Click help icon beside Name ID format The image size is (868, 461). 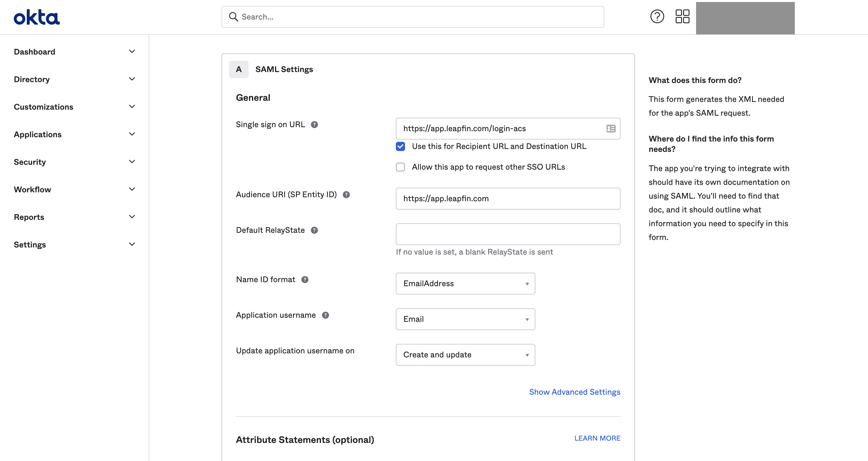point(305,280)
